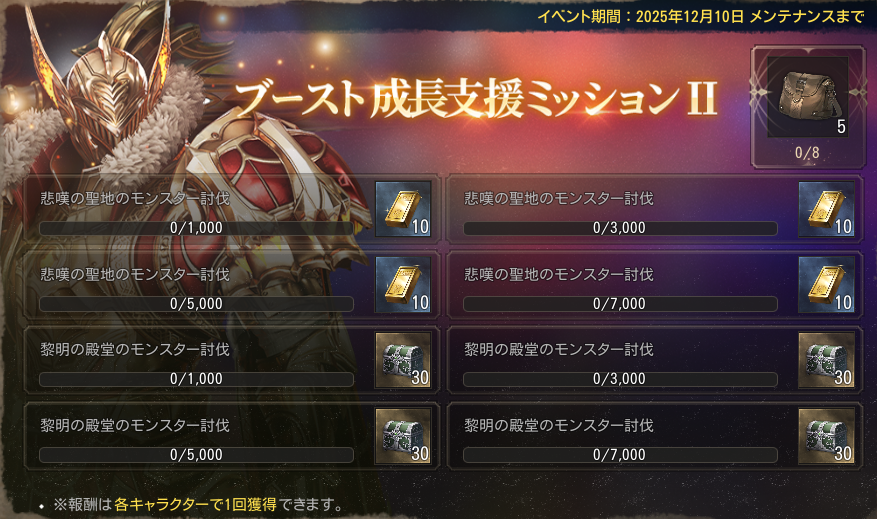877x519 pixels.
Task: Select the gold ticket reward beside 悲嘆の聖地 0/5,000
Action: point(403,285)
